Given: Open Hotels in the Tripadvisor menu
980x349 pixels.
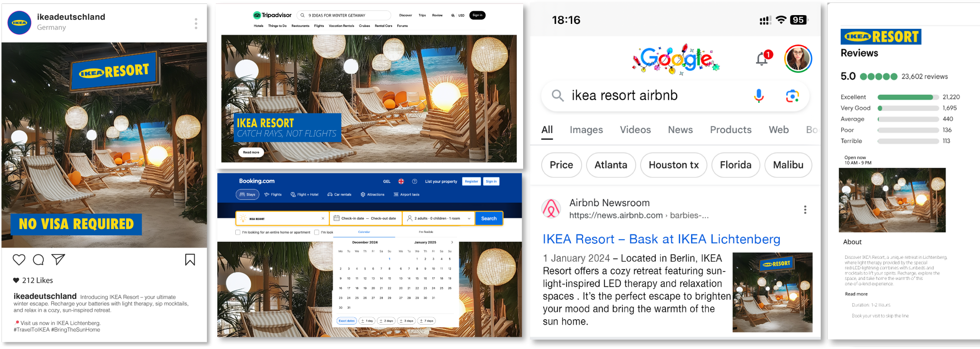Looking at the screenshot, I should [x=259, y=26].
